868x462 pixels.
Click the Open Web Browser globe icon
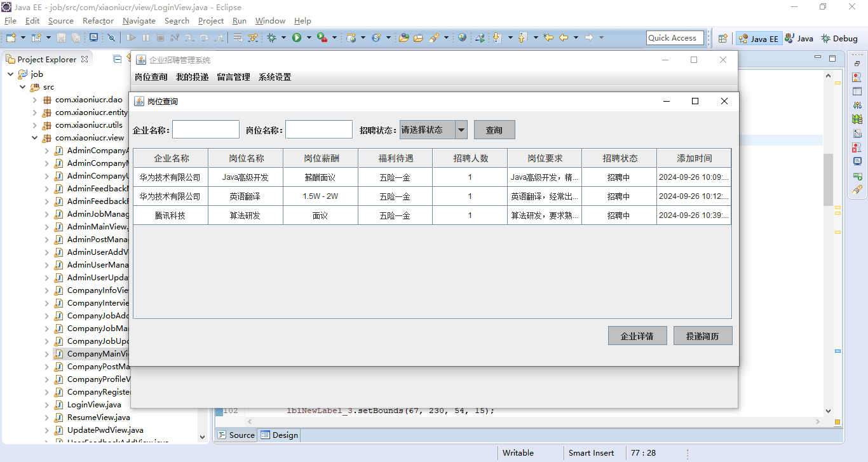point(462,37)
